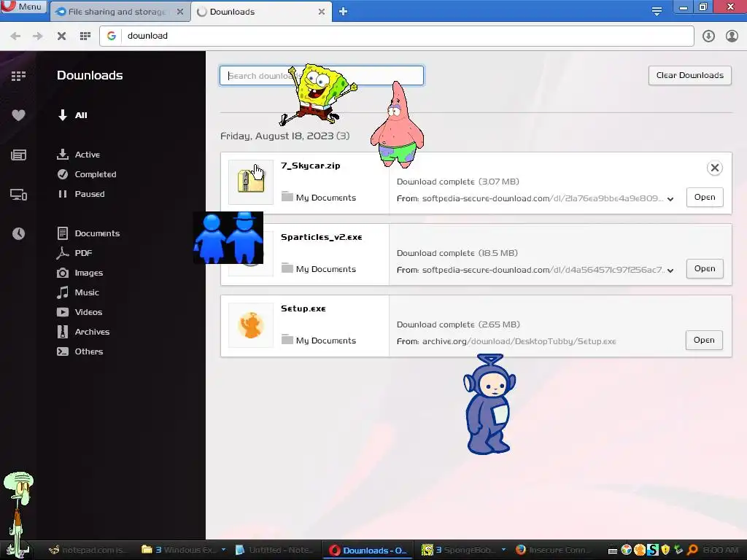Close the File sharing and storage tab
The image size is (747, 560).
coord(179,12)
